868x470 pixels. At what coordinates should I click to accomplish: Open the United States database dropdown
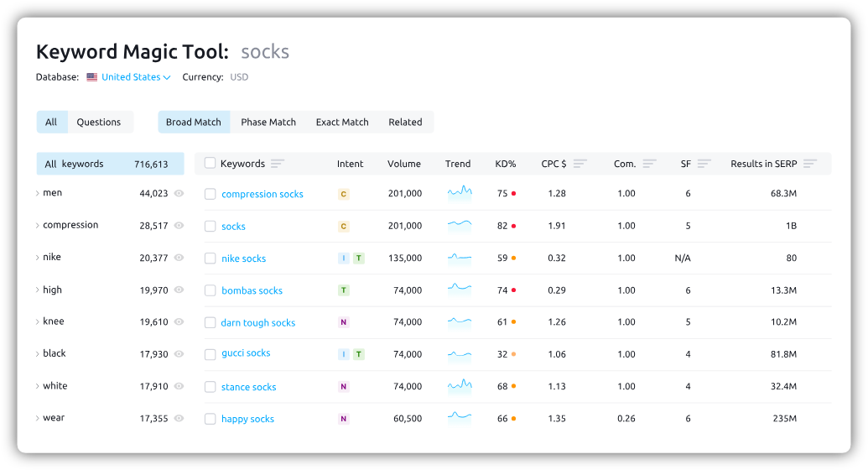click(x=135, y=77)
